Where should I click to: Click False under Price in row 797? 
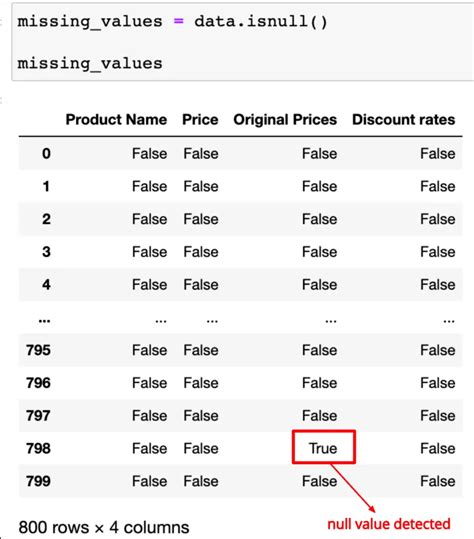click(x=201, y=416)
